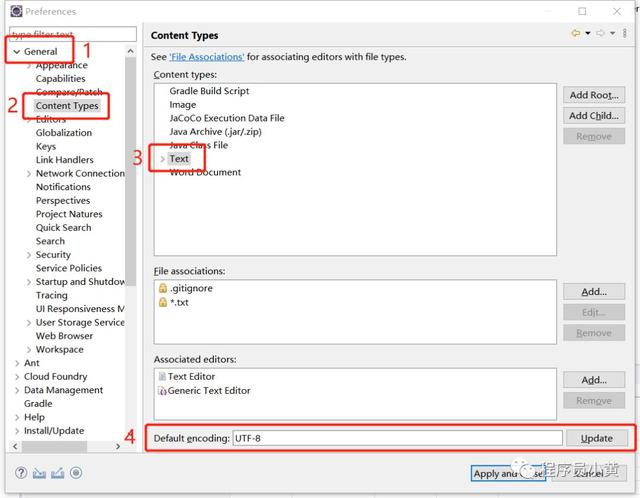Select Word Document content type

click(205, 172)
